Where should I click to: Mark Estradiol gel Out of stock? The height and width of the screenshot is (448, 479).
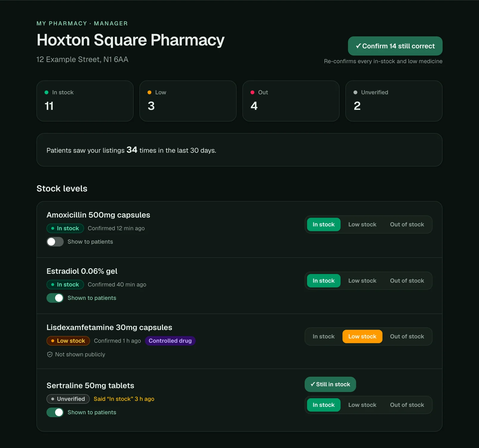coord(407,281)
